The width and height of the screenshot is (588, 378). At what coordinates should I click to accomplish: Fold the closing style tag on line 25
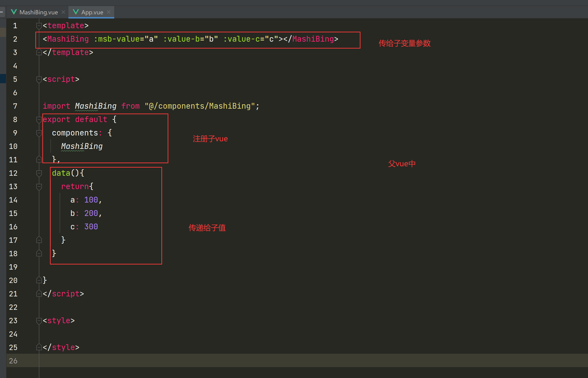pyautogui.click(x=39, y=347)
